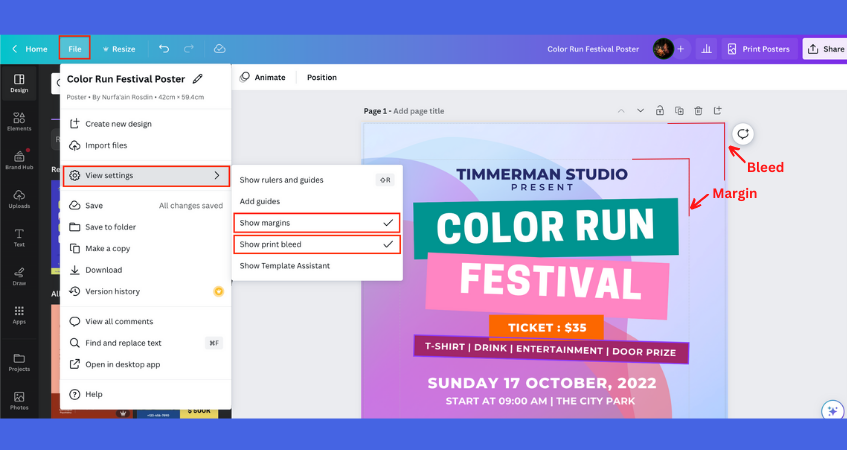Click the Undo arrow icon
Image resolution: width=847 pixels, height=450 pixels.
pyautogui.click(x=164, y=48)
